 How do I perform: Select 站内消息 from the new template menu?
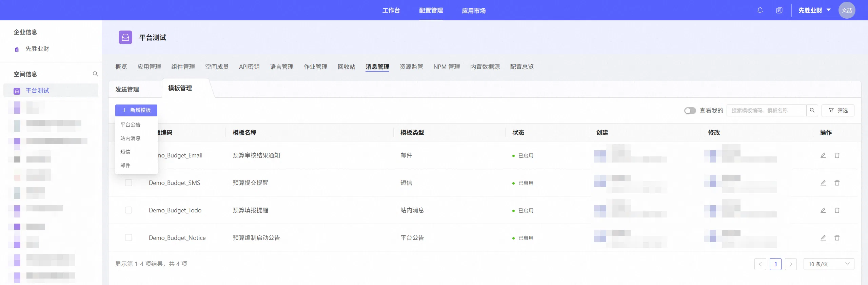click(136, 138)
